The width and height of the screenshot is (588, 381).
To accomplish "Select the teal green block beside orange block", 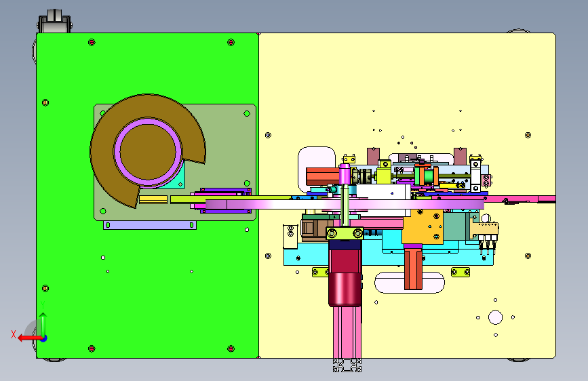I will click(x=454, y=226).
